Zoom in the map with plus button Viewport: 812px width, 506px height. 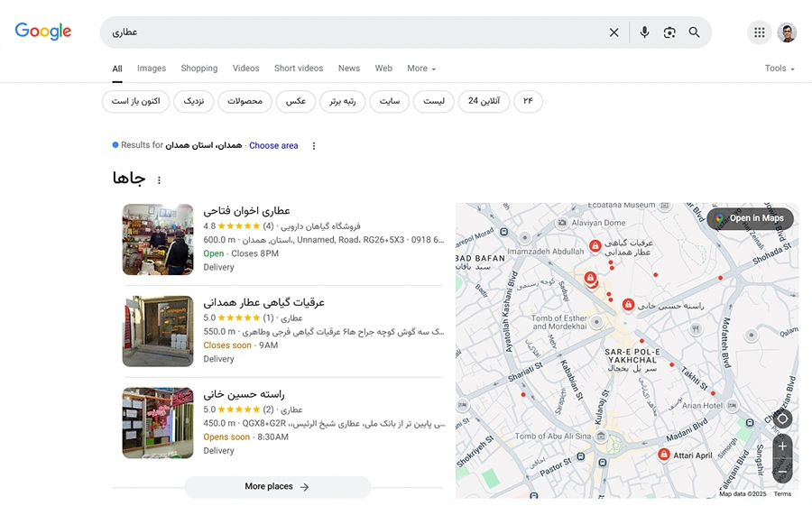[x=782, y=446]
